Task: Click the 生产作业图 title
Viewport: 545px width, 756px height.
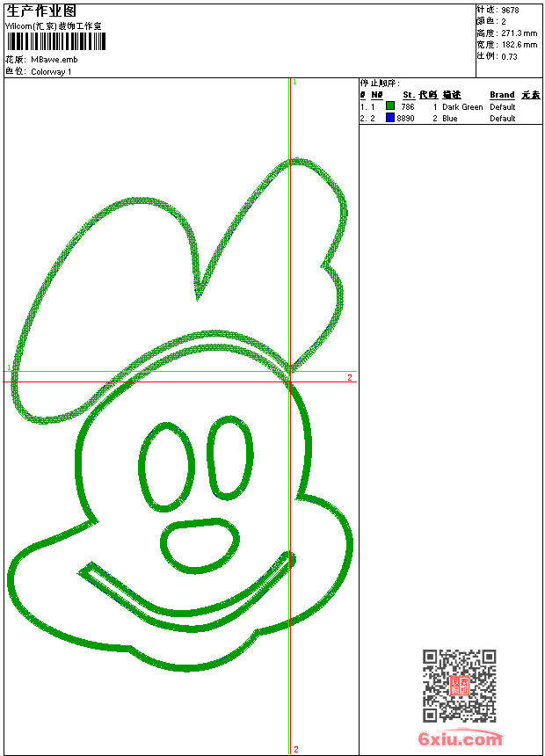Action: pos(41,11)
